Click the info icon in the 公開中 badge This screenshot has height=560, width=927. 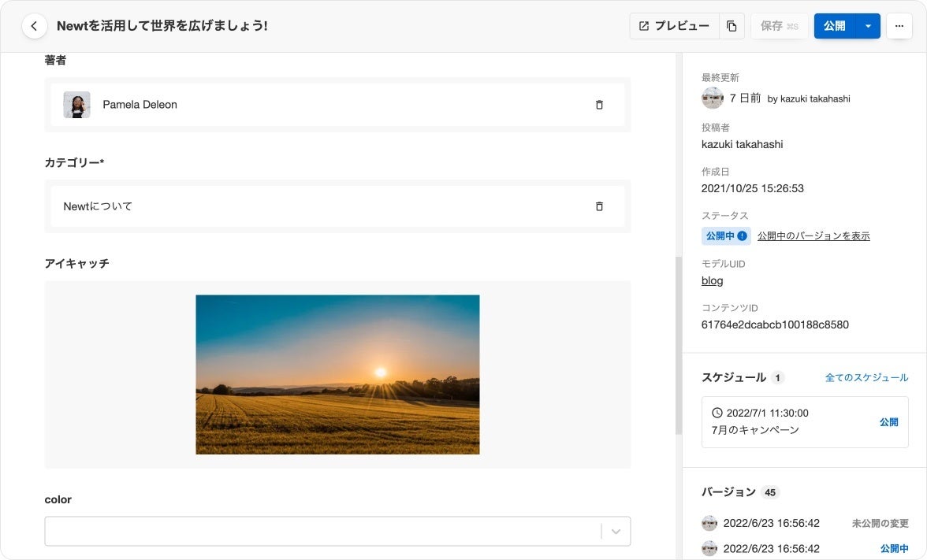click(x=742, y=235)
